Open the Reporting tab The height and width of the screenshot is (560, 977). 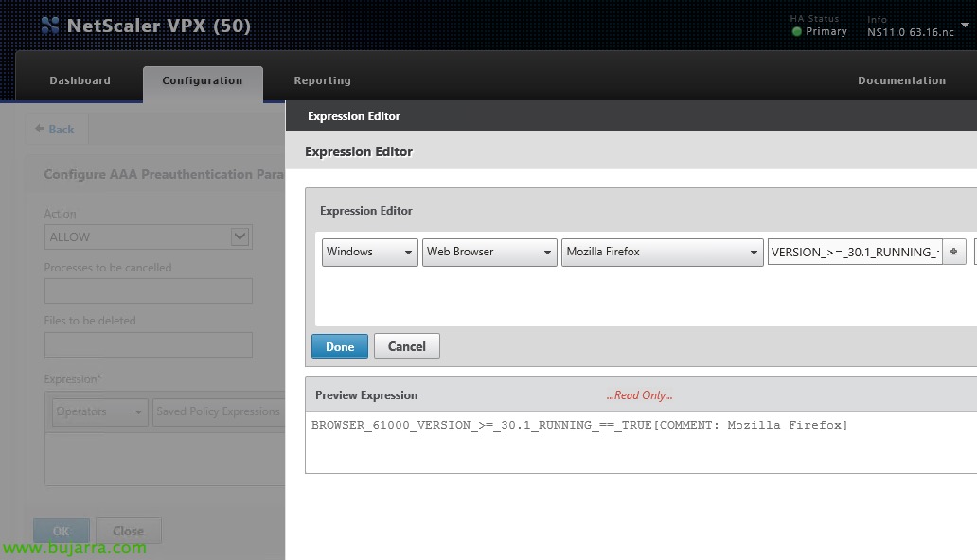click(x=322, y=80)
